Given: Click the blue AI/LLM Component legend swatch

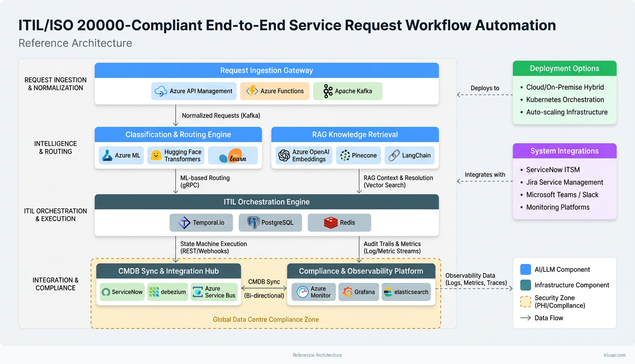Looking at the screenshot, I should pyautogui.click(x=525, y=269).
